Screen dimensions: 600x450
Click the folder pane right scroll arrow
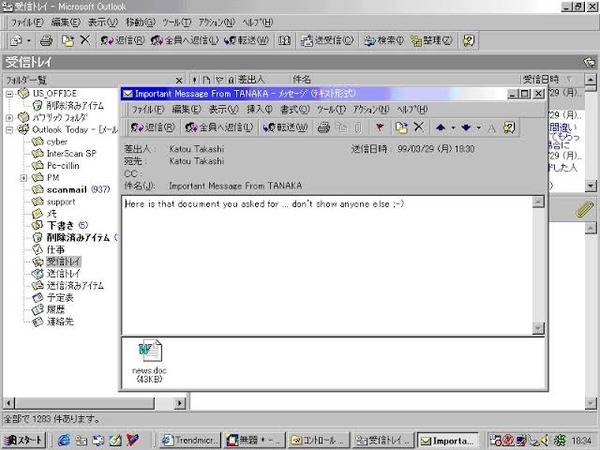[x=179, y=403]
